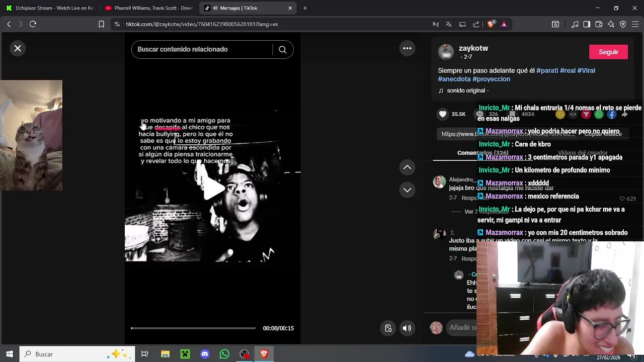Share the video to Facebook
644x362 pixels.
coord(611,115)
